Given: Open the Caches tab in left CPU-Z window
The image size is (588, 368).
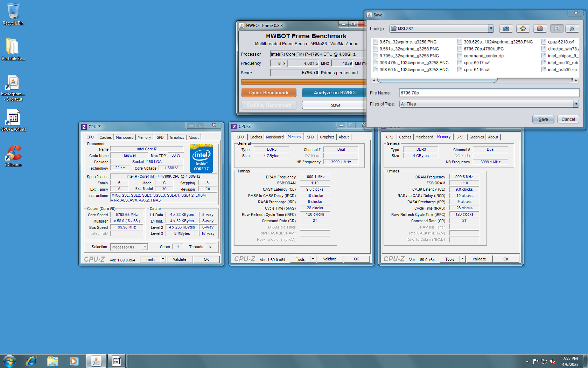Looking at the screenshot, I should 105,137.
